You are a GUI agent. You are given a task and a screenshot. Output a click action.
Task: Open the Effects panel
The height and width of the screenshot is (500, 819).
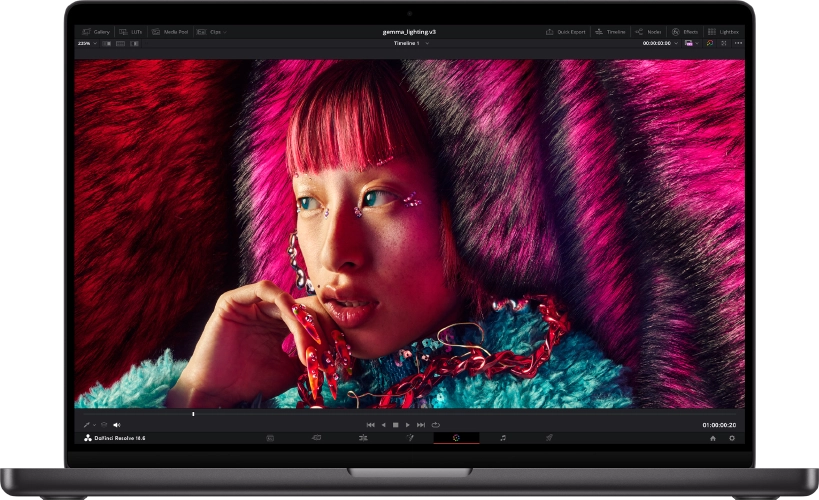pyautogui.click(x=685, y=32)
